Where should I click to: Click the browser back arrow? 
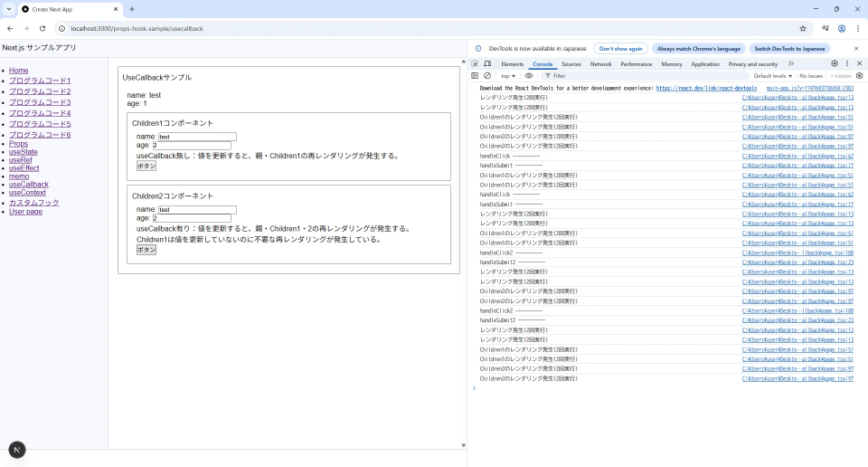(10, 28)
